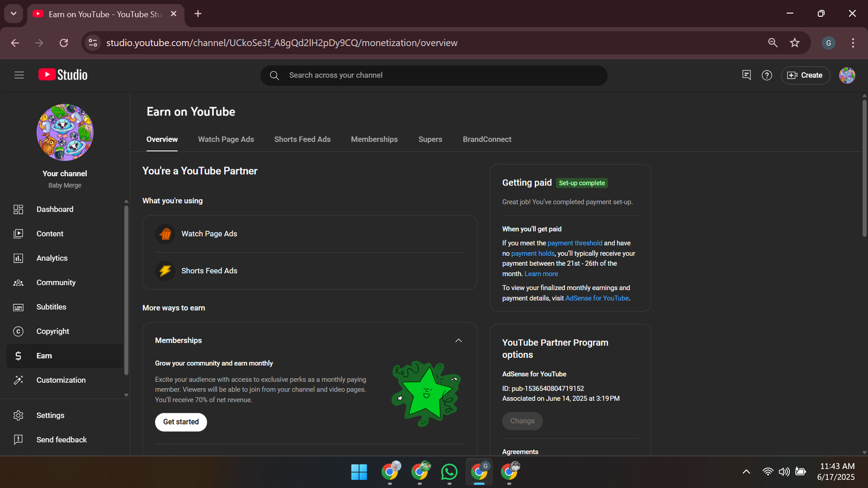Image resolution: width=868 pixels, height=488 pixels.
Task: Click the Community icon in sidebar
Action: point(18,282)
